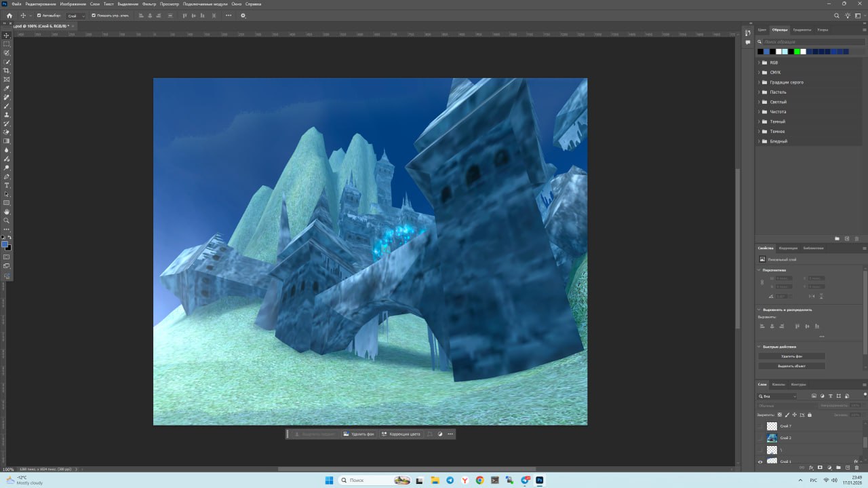Pick the bright green swatch
Image resolution: width=868 pixels, height=488 pixels.
(x=797, y=52)
